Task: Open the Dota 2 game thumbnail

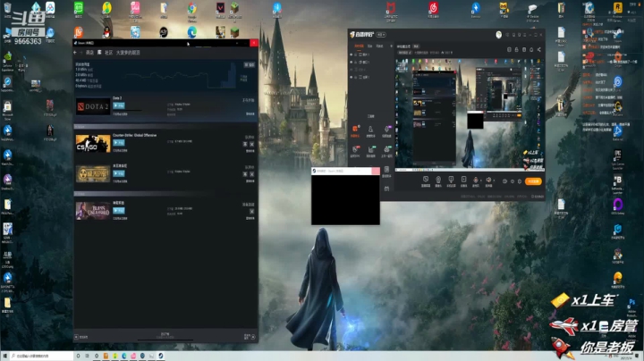Action: 93,106
